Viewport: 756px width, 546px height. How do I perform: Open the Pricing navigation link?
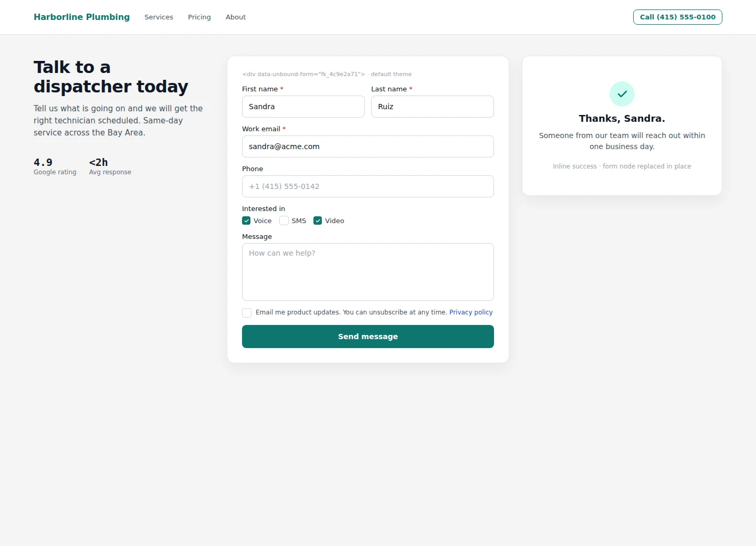click(x=199, y=17)
